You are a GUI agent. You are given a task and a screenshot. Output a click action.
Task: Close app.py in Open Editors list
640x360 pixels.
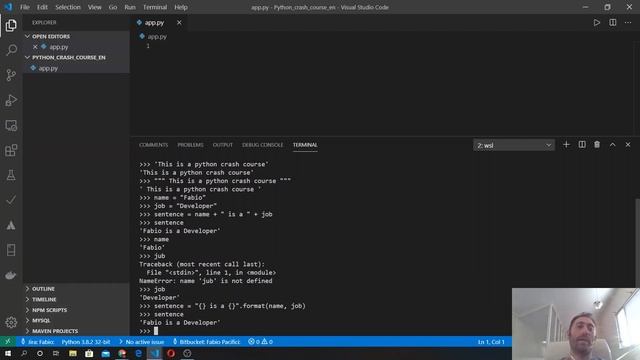pos(35,47)
